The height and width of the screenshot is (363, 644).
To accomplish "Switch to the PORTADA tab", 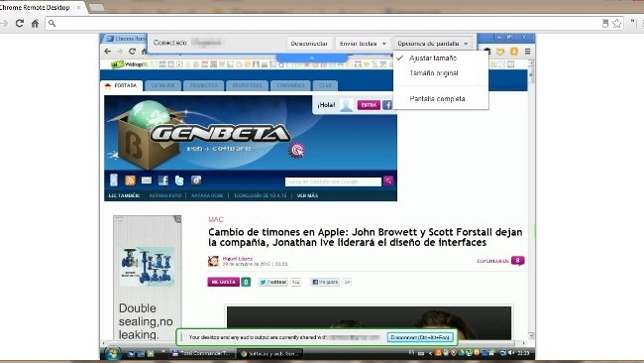I will click(x=122, y=85).
